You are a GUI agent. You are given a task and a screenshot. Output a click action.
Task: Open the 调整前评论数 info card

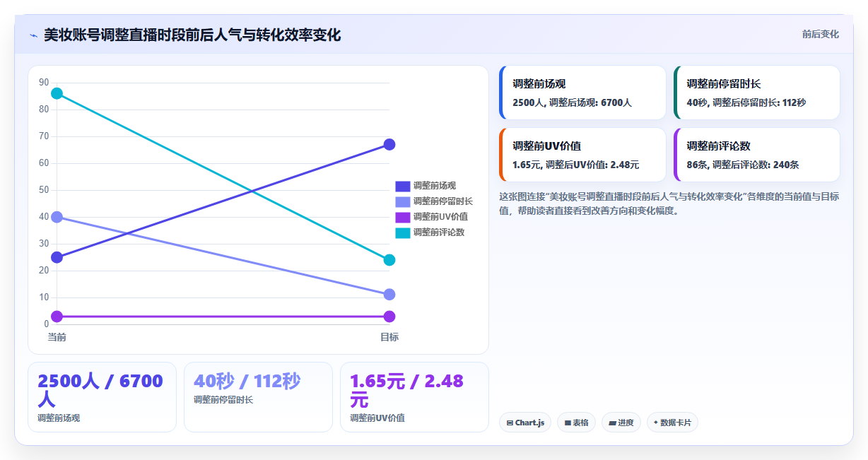tap(756, 155)
